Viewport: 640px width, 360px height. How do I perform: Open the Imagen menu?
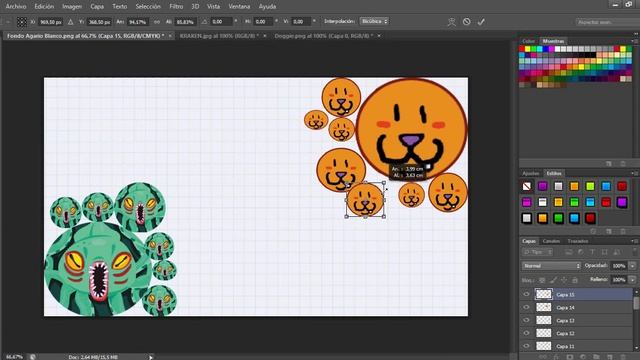pos(72,7)
